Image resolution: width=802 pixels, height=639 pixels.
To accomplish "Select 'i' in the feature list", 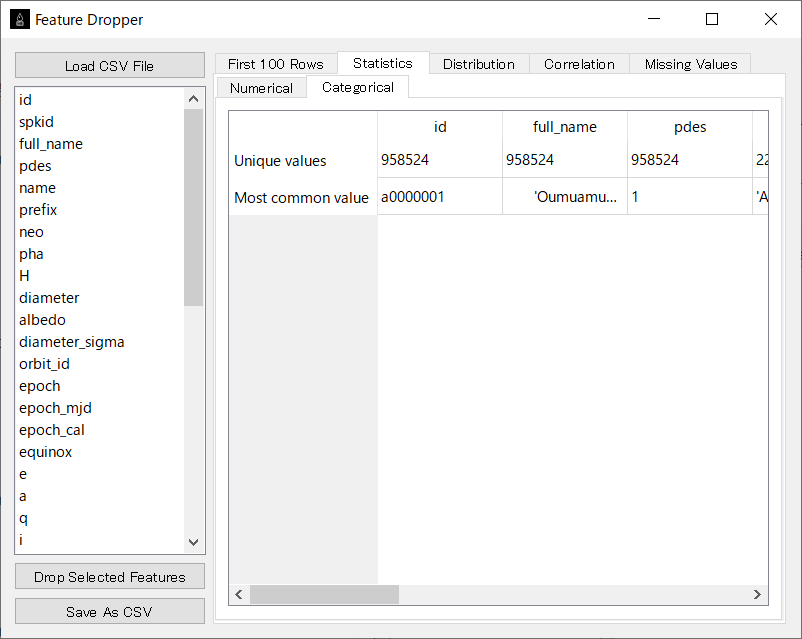I will [100, 540].
